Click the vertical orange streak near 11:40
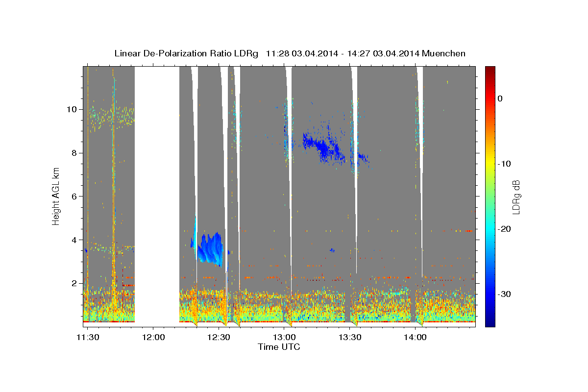 [114, 191]
